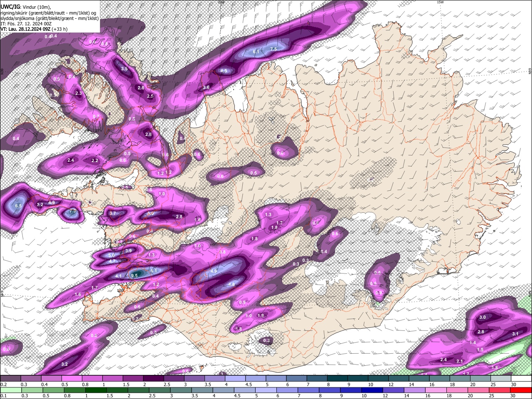Click the 3.9 precipitation label
The height and width of the screenshot is (399, 532).
(128, 251)
